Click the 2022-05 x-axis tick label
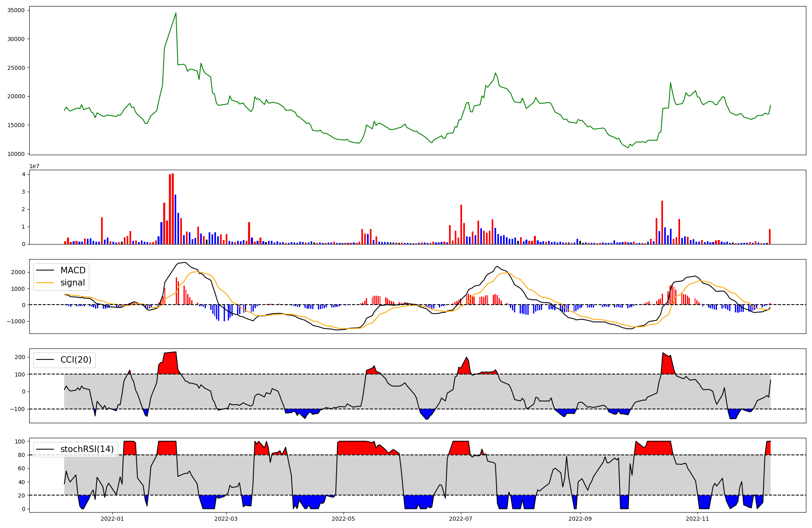This screenshot has width=812, height=528. click(x=343, y=519)
